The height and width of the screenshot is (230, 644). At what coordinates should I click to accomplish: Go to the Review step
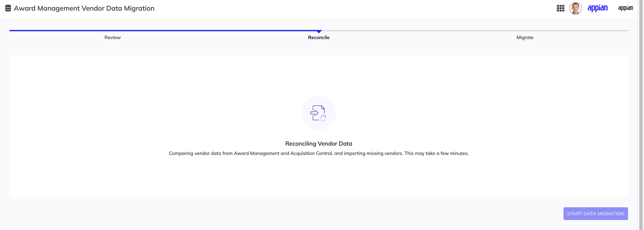coord(112,37)
